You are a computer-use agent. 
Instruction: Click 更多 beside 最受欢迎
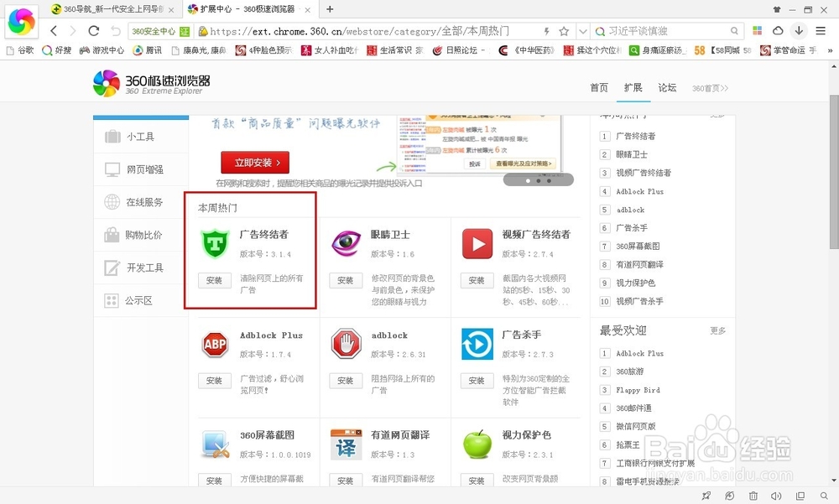[717, 330]
